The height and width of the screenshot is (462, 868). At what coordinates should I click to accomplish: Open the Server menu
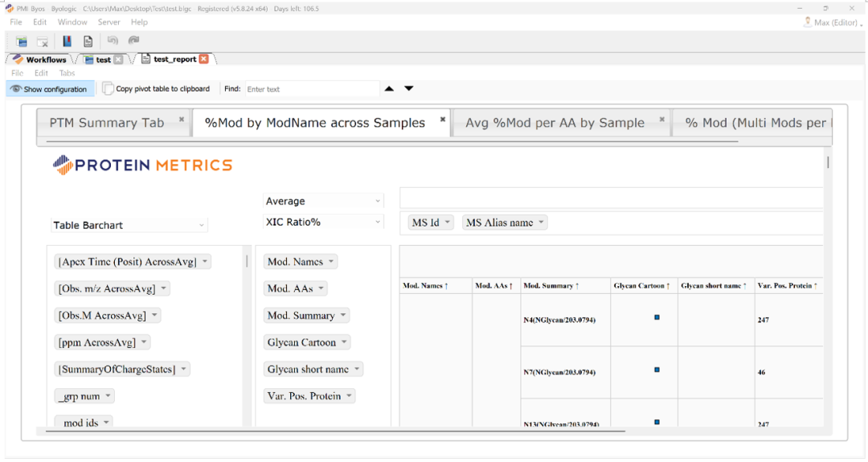pyautogui.click(x=108, y=22)
